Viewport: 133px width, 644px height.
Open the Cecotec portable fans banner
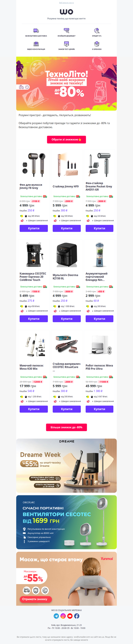[66, 522]
